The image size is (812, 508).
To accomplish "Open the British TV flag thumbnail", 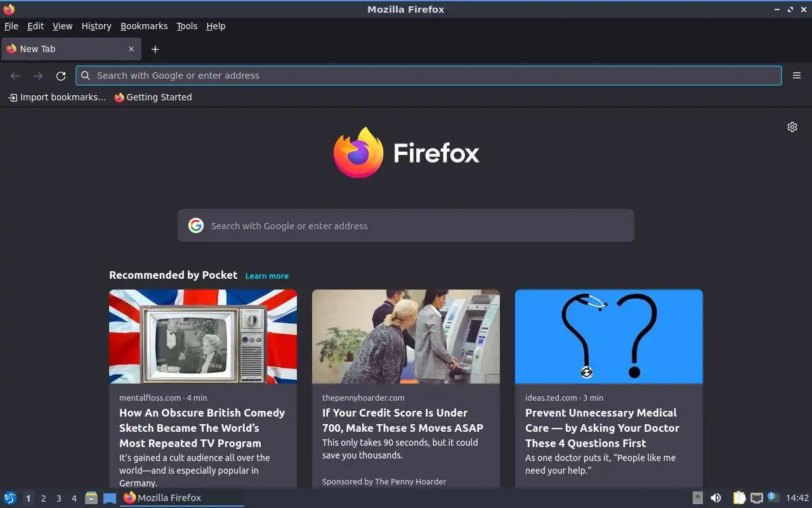I will pos(203,337).
